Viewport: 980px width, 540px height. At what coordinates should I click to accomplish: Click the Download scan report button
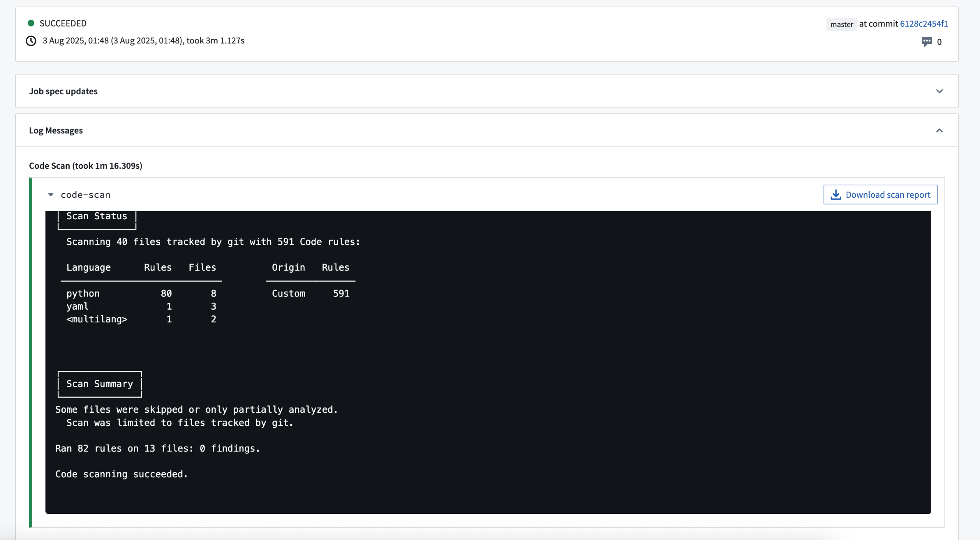tap(880, 195)
